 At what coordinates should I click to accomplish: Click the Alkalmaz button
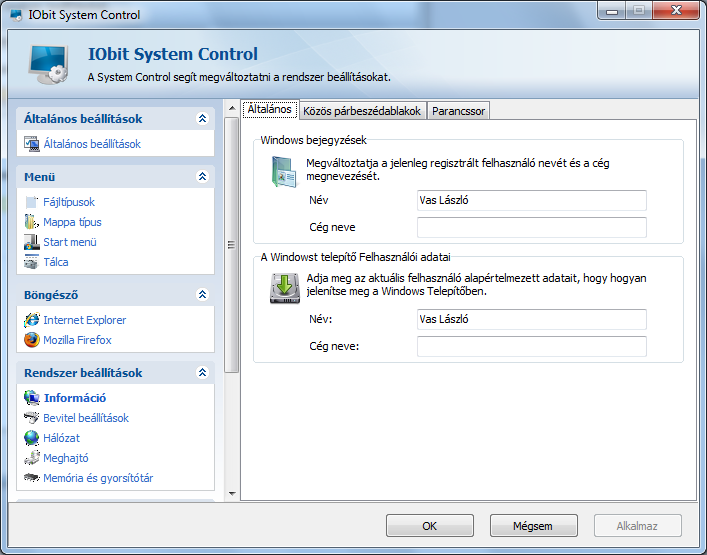[638, 526]
